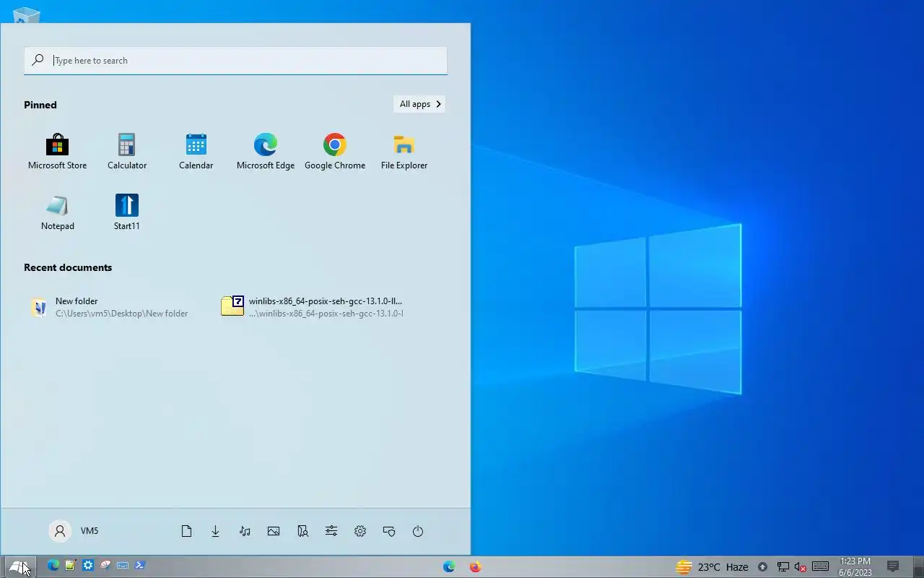
Task: Open Music shortcut in Start menu footer
Action: pyautogui.click(x=245, y=531)
